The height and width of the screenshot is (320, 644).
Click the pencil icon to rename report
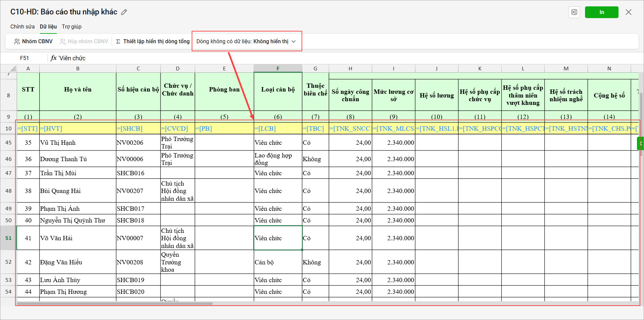pos(124,12)
